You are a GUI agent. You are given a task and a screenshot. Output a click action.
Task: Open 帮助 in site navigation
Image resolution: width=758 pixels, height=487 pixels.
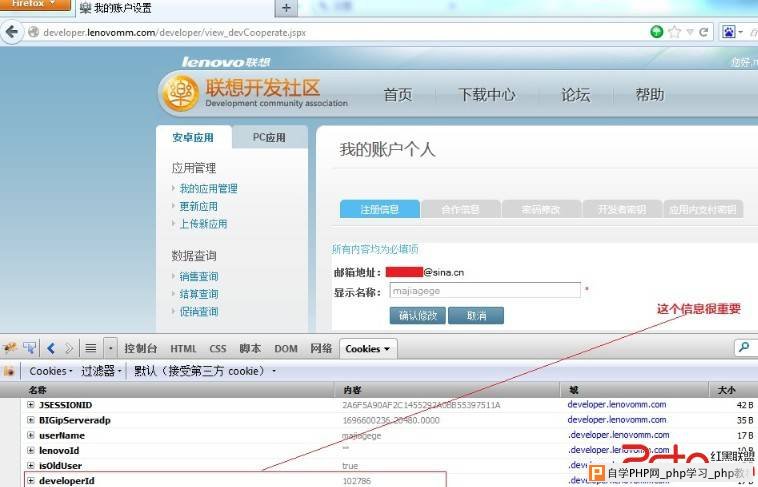650,95
